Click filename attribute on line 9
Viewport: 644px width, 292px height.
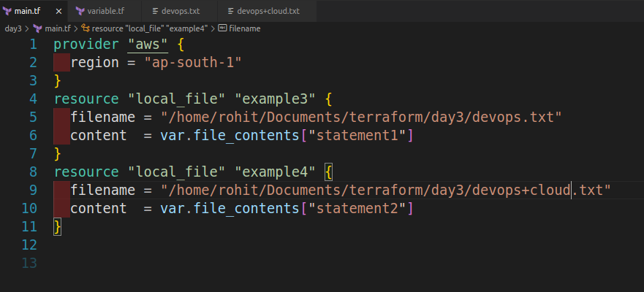click(102, 191)
